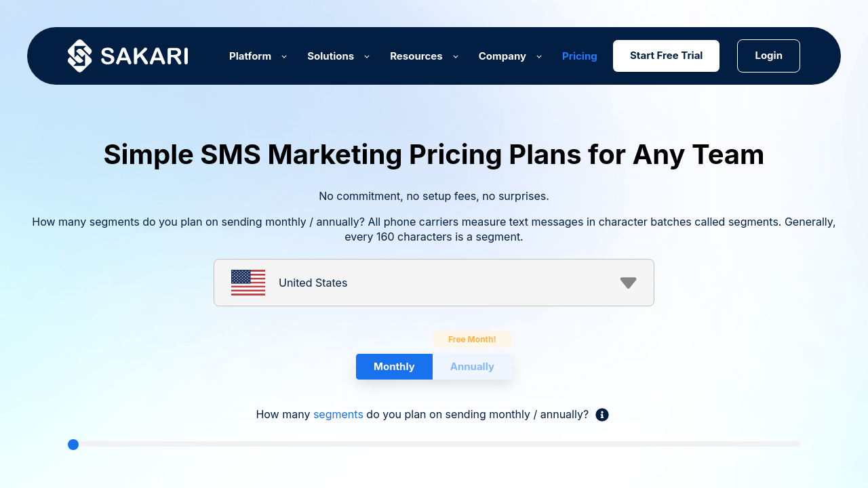Click the Sakari logo icon
Screen dimensions: 868x488
80,56
